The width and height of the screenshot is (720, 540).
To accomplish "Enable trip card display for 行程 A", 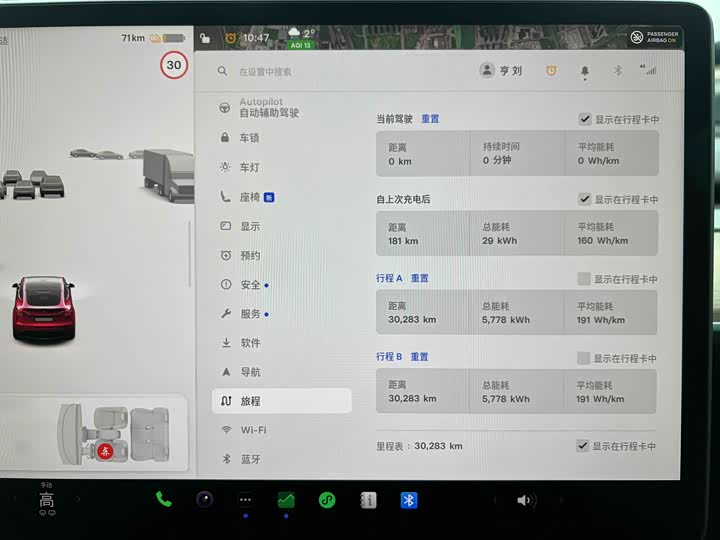I will click(584, 279).
